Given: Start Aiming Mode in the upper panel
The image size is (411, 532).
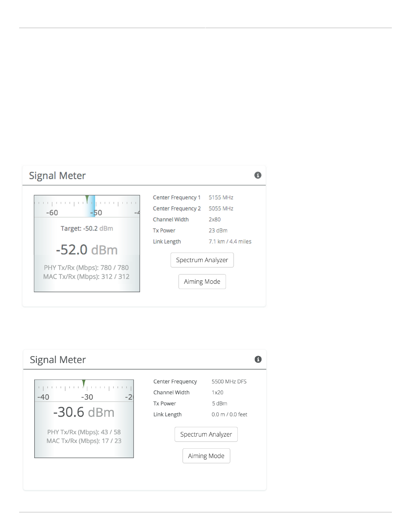Looking at the screenshot, I should pos(202,281).
